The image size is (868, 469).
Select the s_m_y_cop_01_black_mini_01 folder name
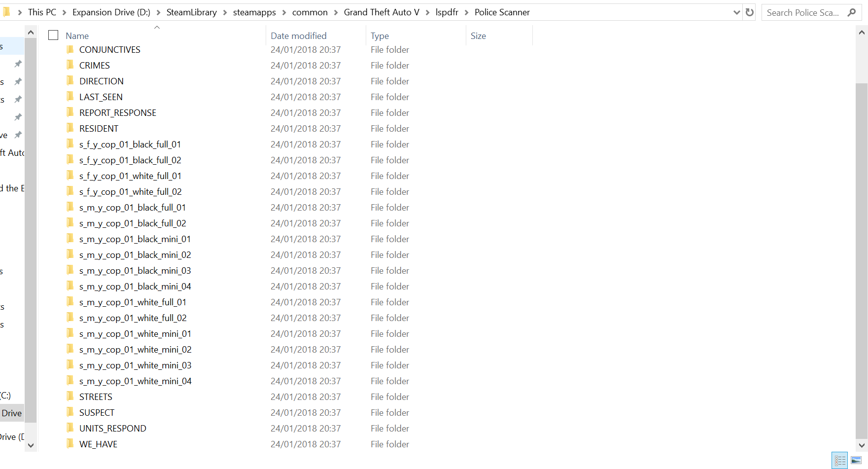click(135, 239)
